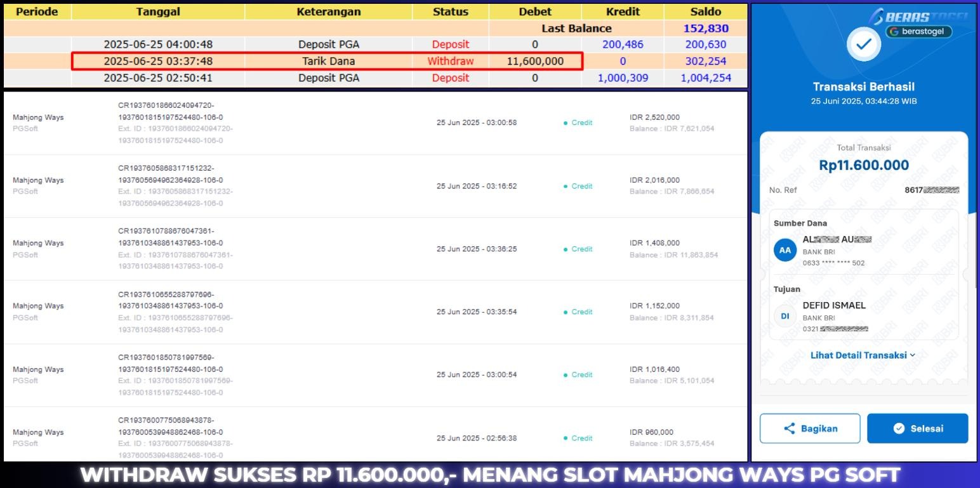Click Mahjong Ways in the 03:00:58 row
980x488 pixels.
click(x=38, y=117)
